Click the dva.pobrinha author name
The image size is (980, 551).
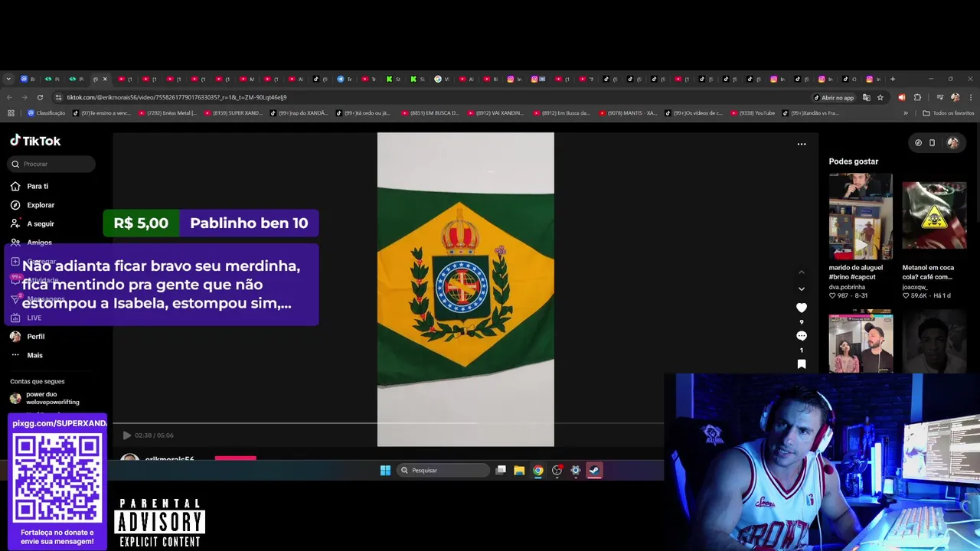tap(847, 287)
